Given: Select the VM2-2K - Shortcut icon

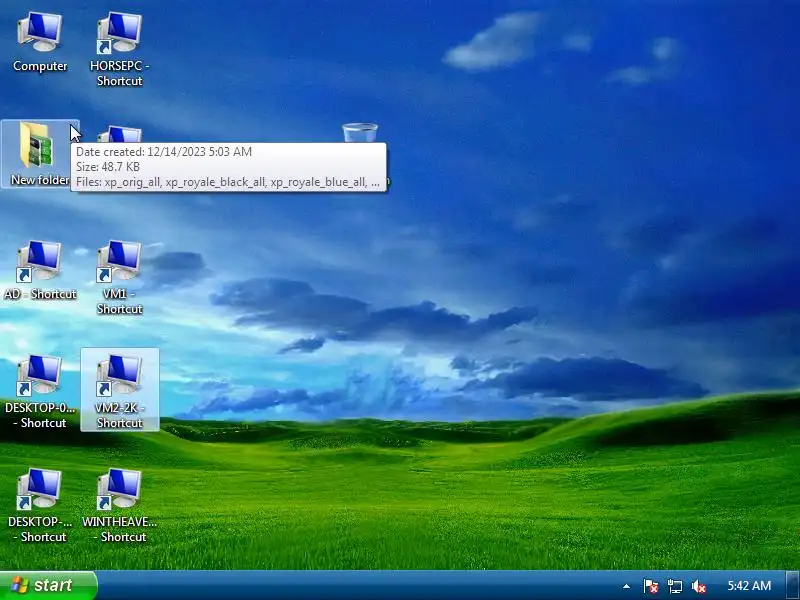Looking at the screenshot, I should (119, 390).
